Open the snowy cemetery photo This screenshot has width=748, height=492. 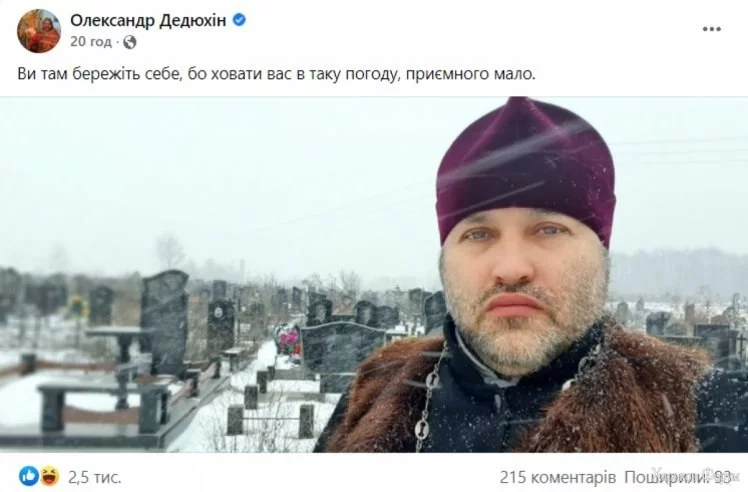tap(374, 275)
